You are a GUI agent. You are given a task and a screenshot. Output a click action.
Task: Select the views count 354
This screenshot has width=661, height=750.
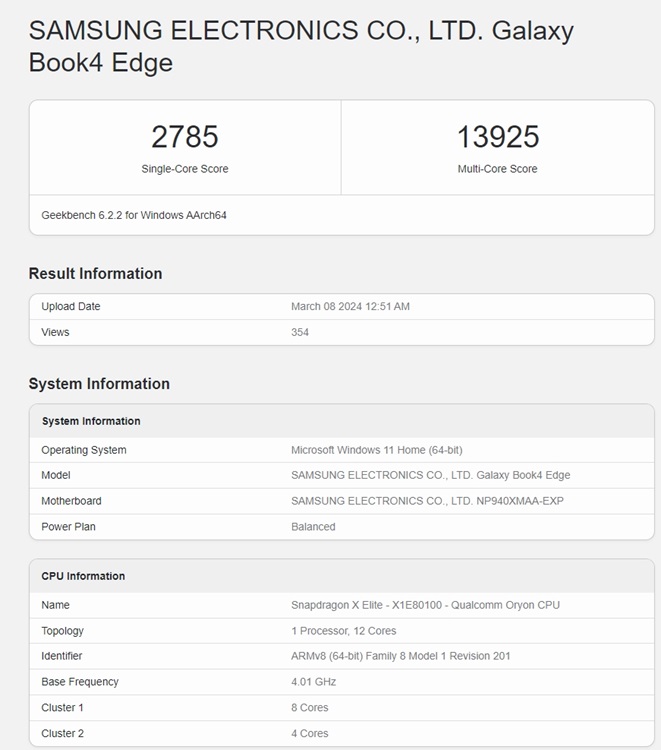pos(300,332)
